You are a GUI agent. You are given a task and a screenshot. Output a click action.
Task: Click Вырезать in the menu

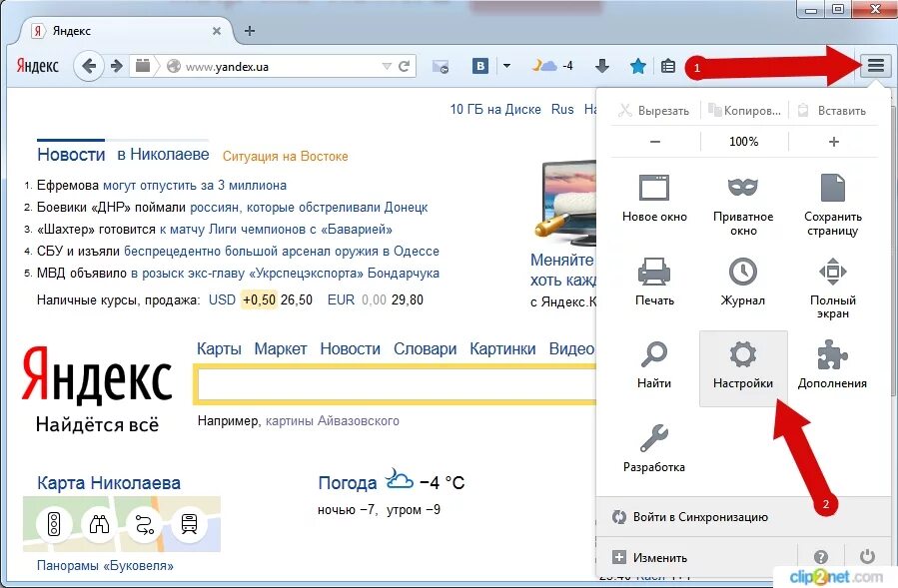(x=654, y=111)
